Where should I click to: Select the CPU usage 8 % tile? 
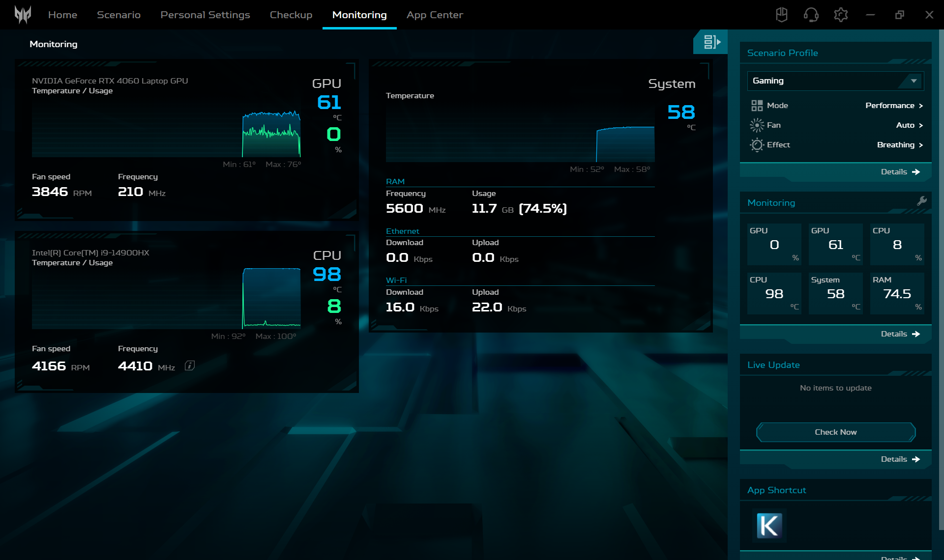(897, 244)
